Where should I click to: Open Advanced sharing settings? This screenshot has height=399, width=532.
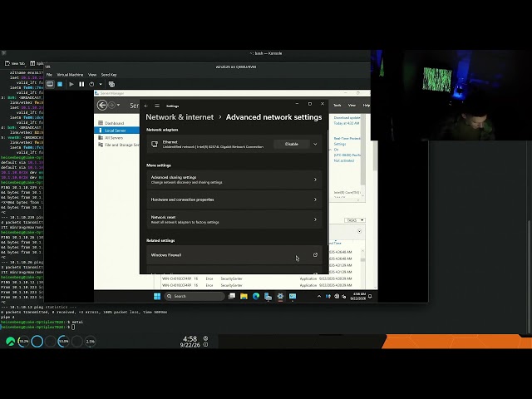pos(234,180)
